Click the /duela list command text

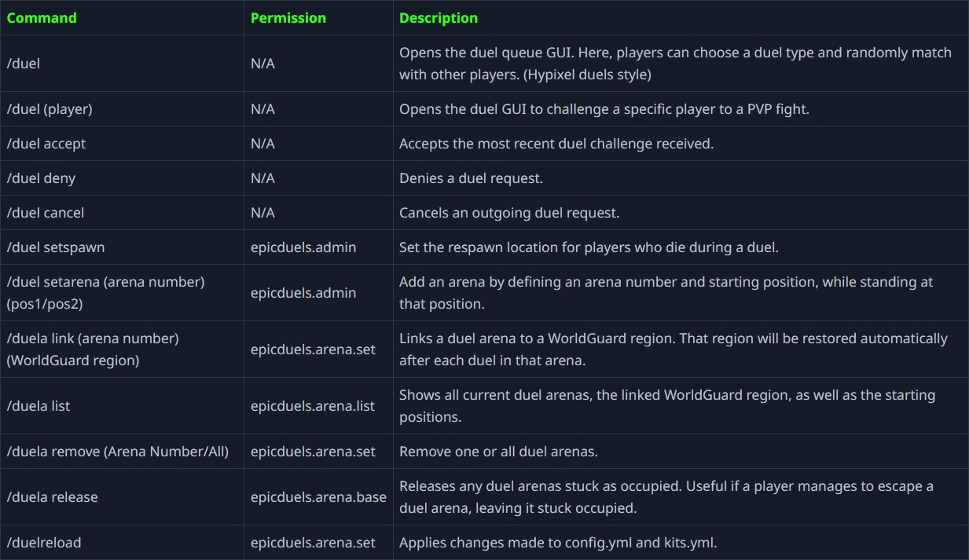click(39, 406)
